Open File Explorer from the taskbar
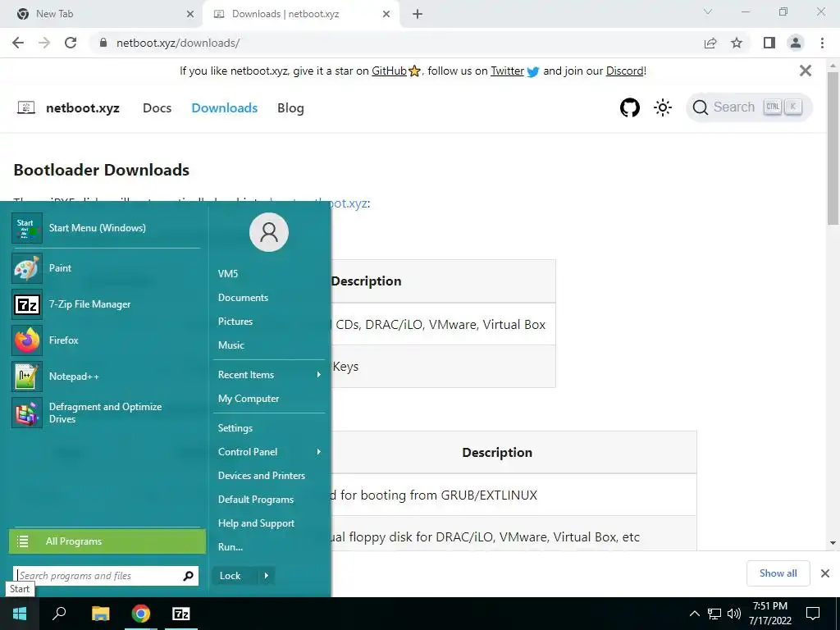The image size is (840, 630). pos(100,614)
